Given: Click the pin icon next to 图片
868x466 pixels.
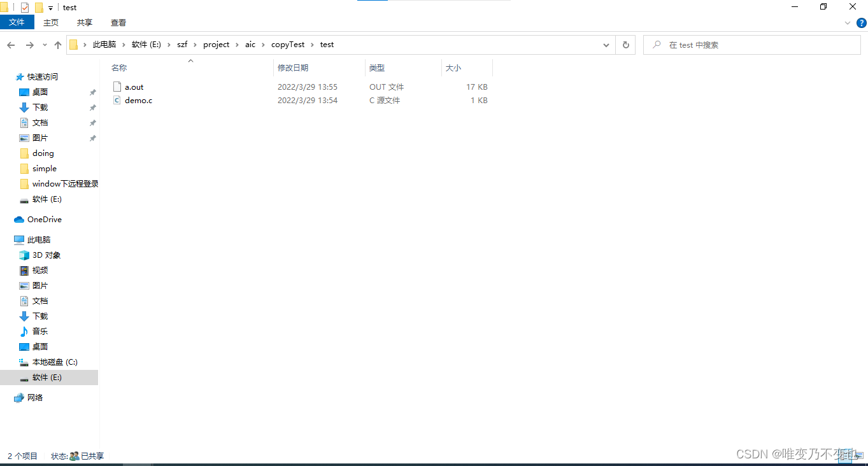Looking at the screenshot, I should [x=92, y=138].
